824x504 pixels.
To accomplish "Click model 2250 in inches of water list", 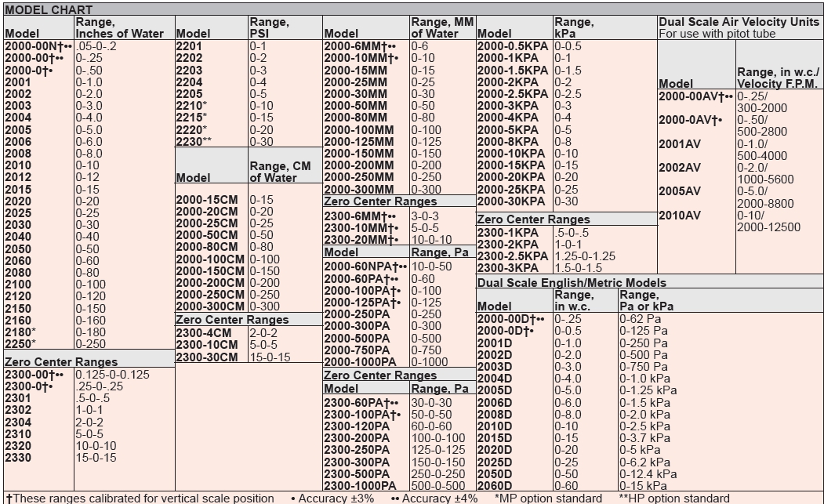I will point(20,343).
